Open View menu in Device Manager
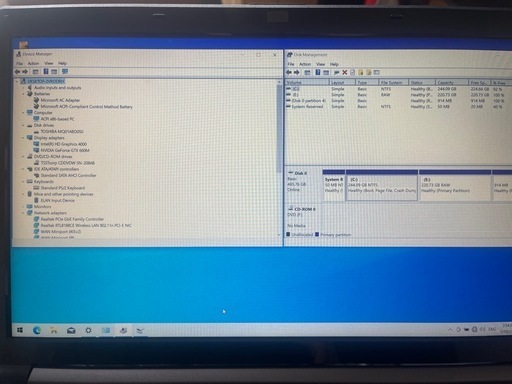 pos(49,63)
